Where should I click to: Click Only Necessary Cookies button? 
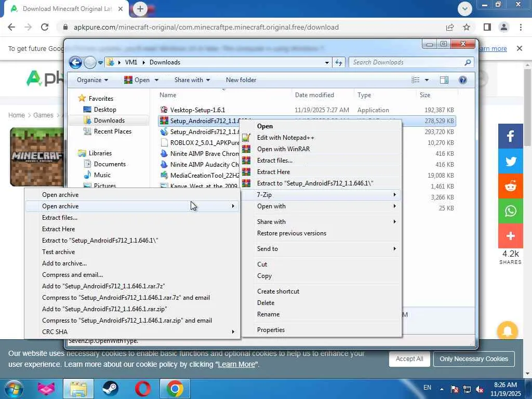point(474,358)
